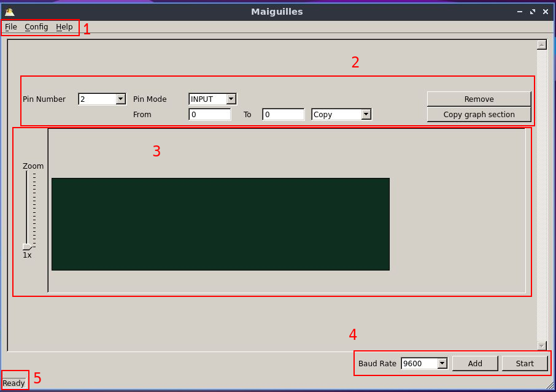Click the scrollbar down arrow

(x=541, y=345)
